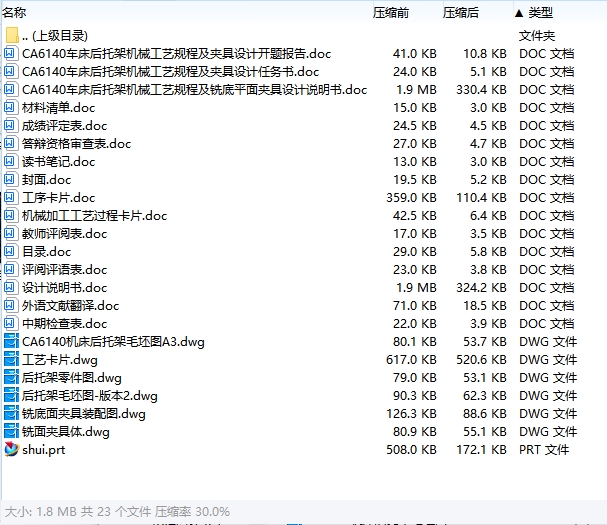Click the 617.0 KB size value
The width and height of the screenshot is (607, 525).
tap(411, 360)
